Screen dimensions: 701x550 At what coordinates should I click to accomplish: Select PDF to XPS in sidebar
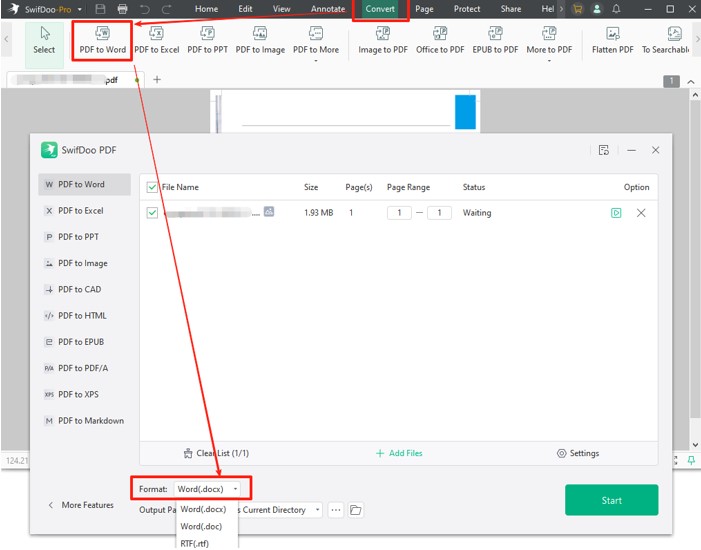click(84, 394)
